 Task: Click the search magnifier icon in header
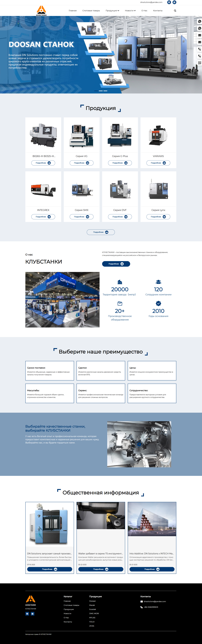pos(175,11)
